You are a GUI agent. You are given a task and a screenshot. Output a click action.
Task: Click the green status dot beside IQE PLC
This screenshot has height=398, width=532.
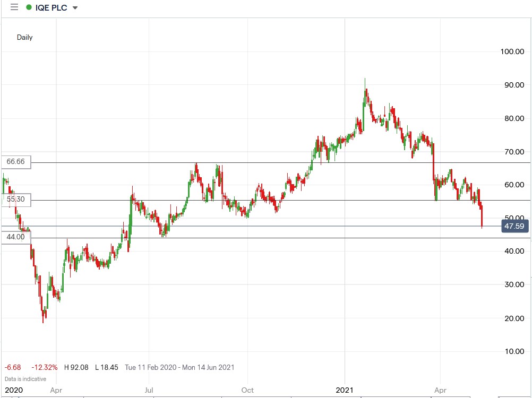click(29, 7)
